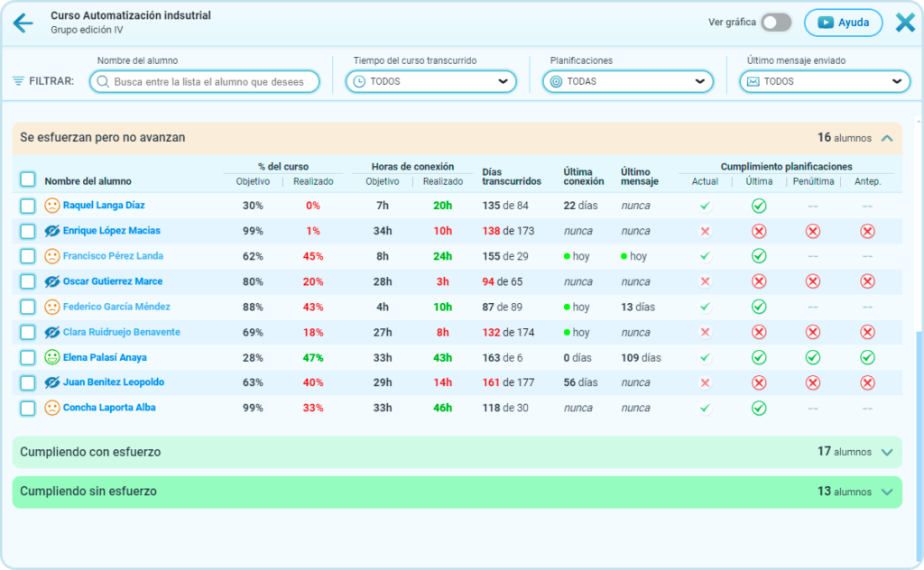Image resolution: width=924 pixels, height=570 pixels.
Task: Check the select-all checkbox in table header
Action: (28, 179)
